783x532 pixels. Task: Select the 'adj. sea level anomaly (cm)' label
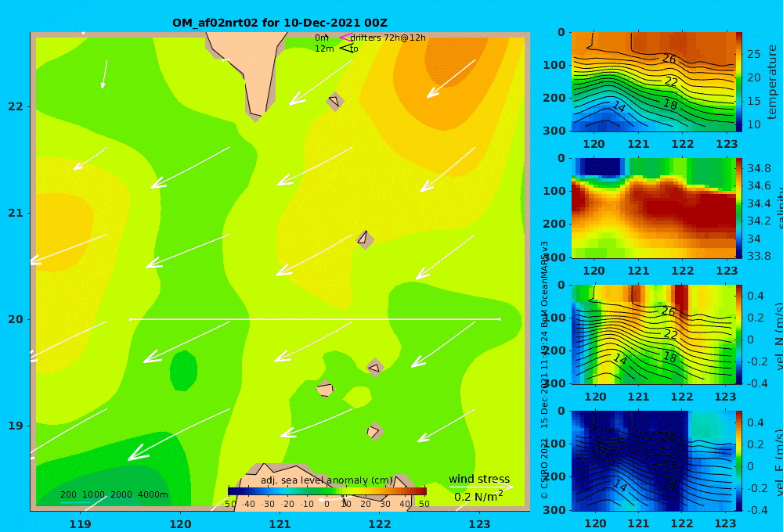[x=327, y=480]
